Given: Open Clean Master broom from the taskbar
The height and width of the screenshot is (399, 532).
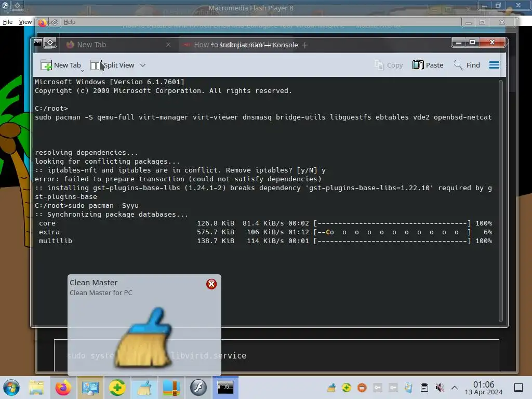Looking at the screenshot, I should tap(144, 388).
